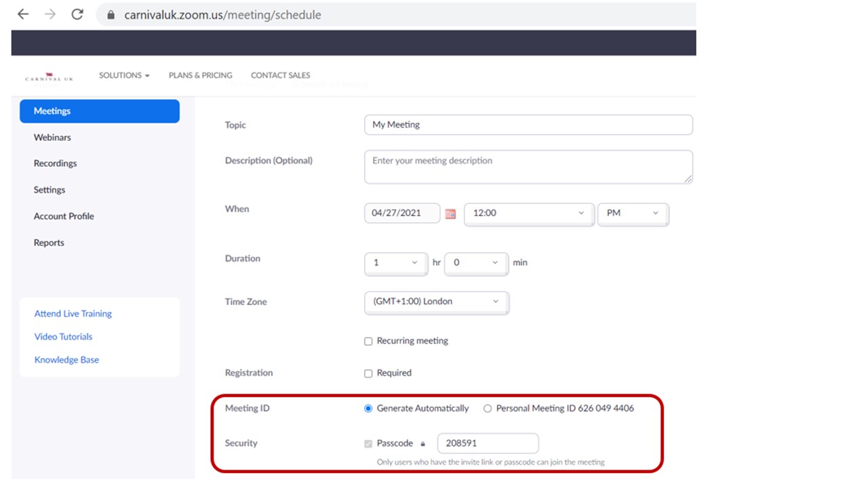868x488 pixels.
Task: Click the lock icon beside Passcode
Action: (x=423, y=444)
